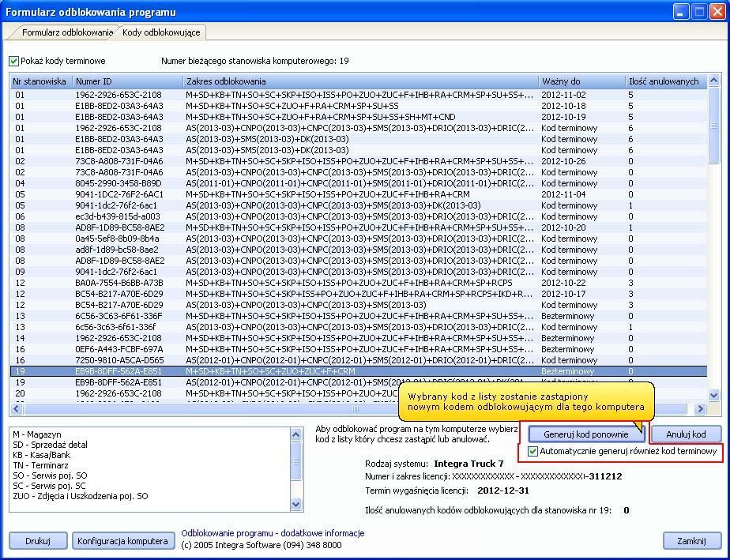Click SD - Sprzedaż detal legend entry
Image resolution: width=730 pixels, height=560 pixels.
51,445
